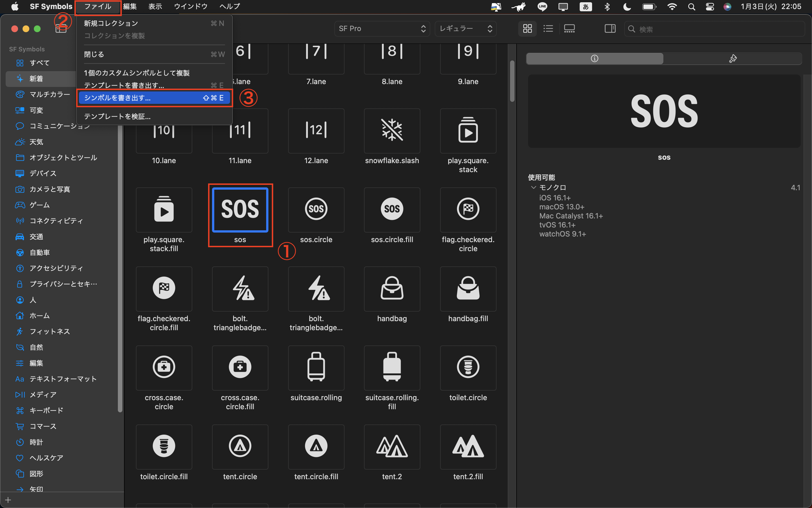812x508 pixels.
Task: Select the suitcase.rolling.fill symbol
Action: click(x=392, y=367)
